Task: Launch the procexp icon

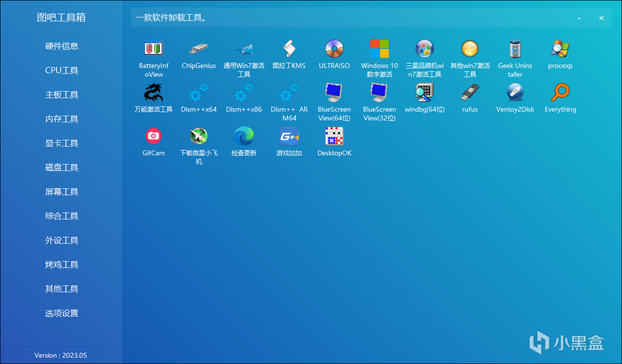Action: (x=560, y=49)
